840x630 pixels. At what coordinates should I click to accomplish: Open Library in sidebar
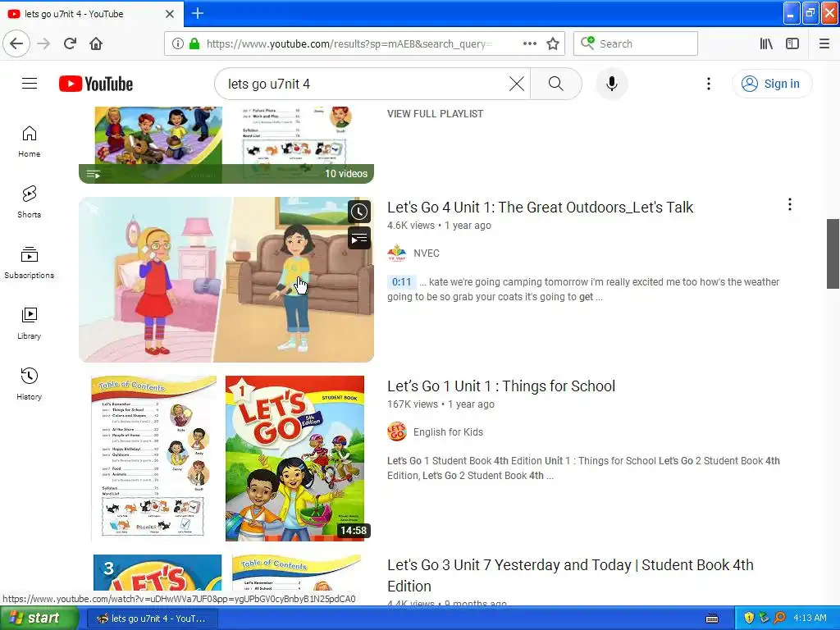(29, 323)
